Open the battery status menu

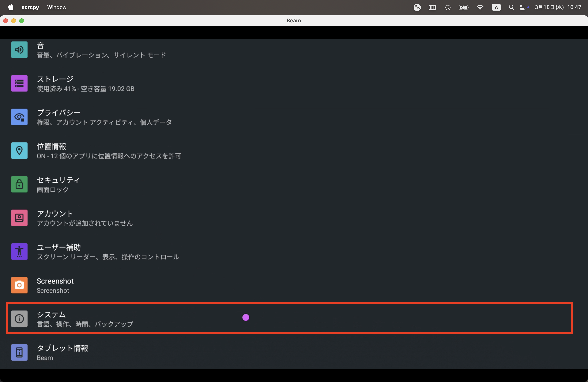coord(464,7)
